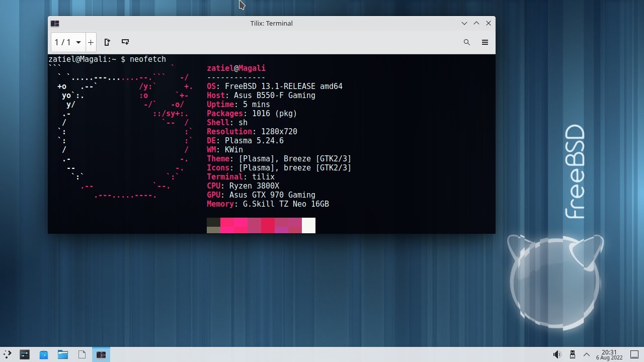
Task: Add a terminal below
Action: click(125, 42)
